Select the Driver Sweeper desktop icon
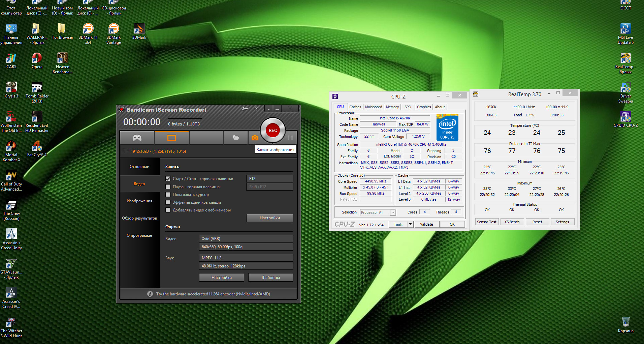Image resolution: width=644 pixels, height=344 pixels. (625, 92)
